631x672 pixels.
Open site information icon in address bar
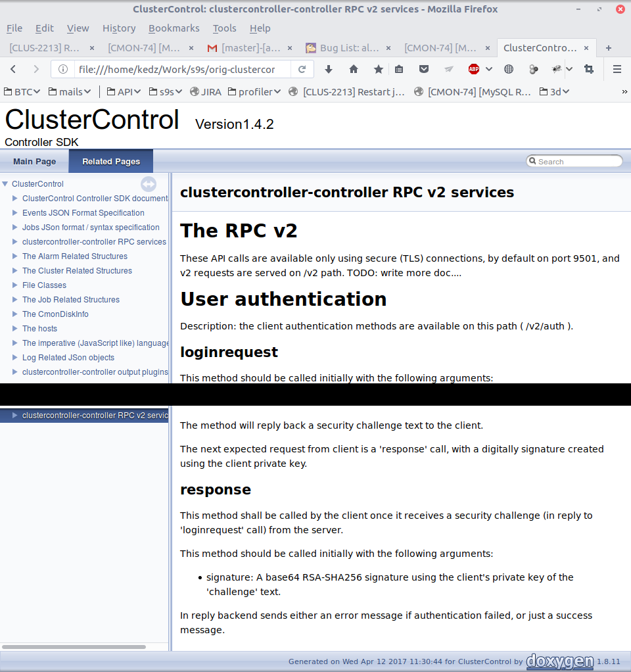[x=63, y=69]
